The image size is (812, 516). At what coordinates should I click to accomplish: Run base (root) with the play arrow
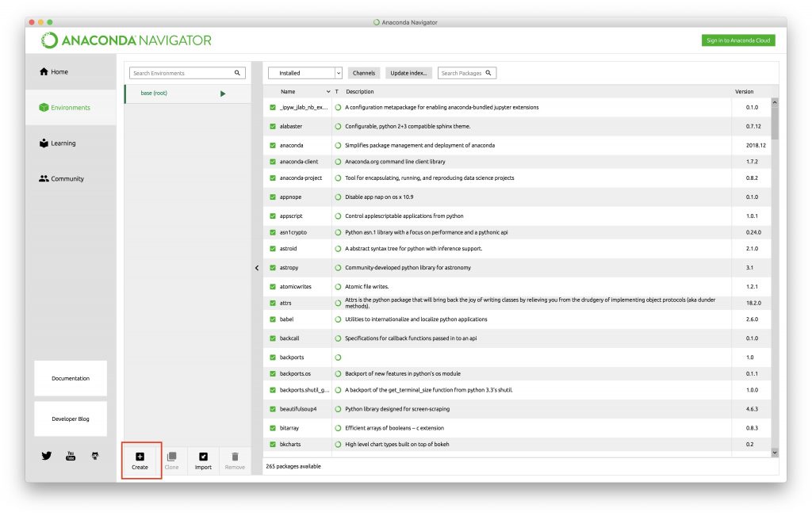point(223,94)
